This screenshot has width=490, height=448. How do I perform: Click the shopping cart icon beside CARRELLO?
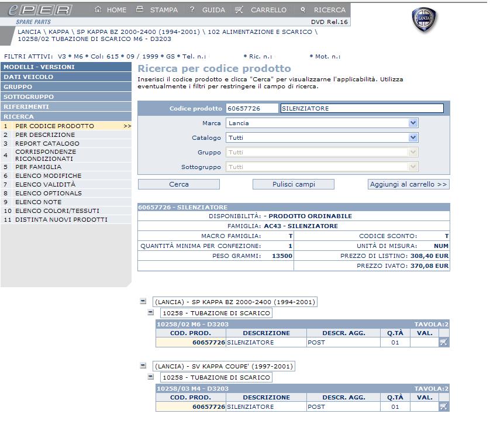239,10
